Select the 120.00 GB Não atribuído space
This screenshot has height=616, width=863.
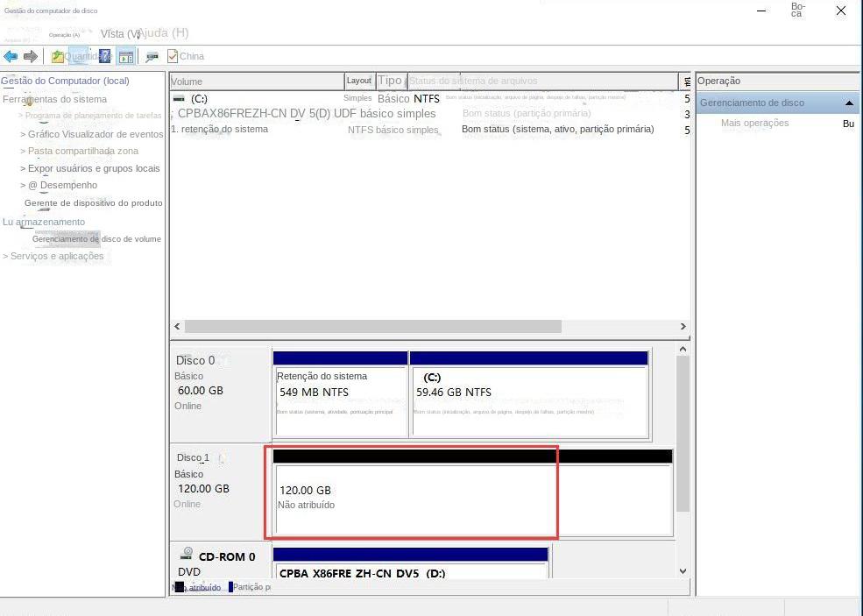tap(473, 492)
